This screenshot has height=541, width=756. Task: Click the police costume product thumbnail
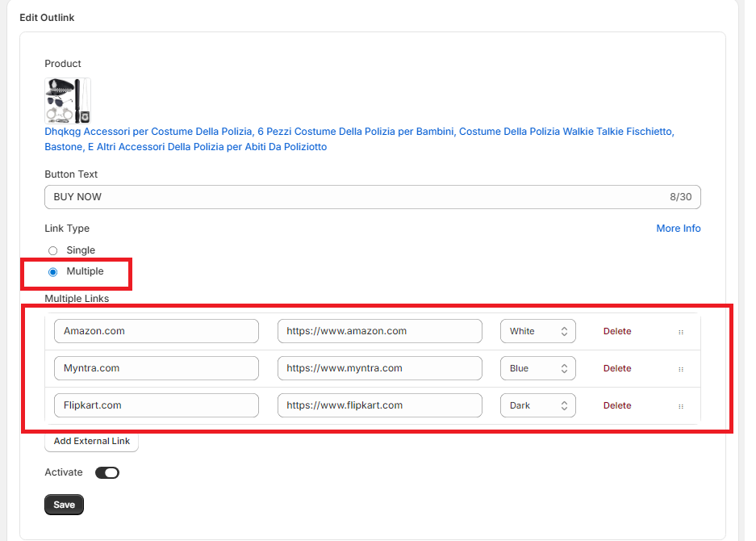[68, 101]
